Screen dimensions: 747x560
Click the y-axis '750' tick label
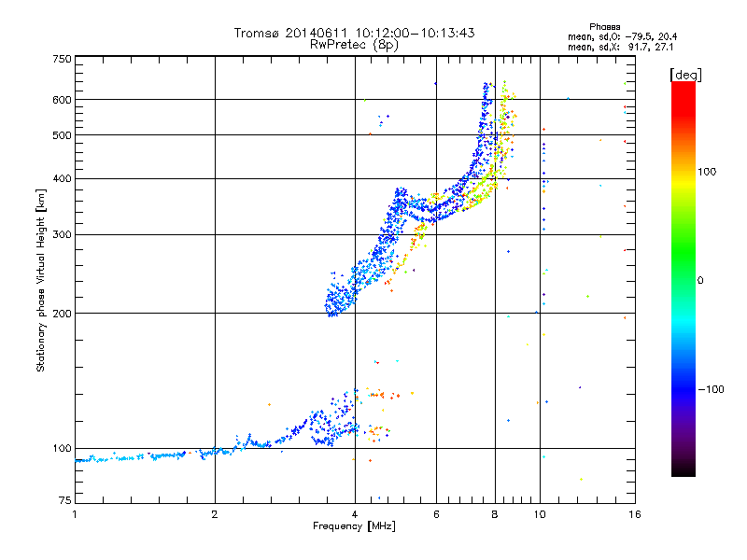coord(62,59)
